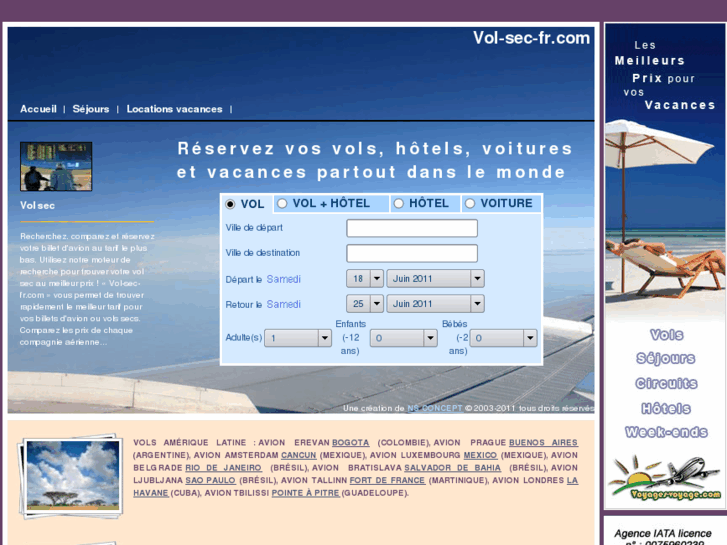
Task: Follow the NS CONCEPT link
Action: 434,408
